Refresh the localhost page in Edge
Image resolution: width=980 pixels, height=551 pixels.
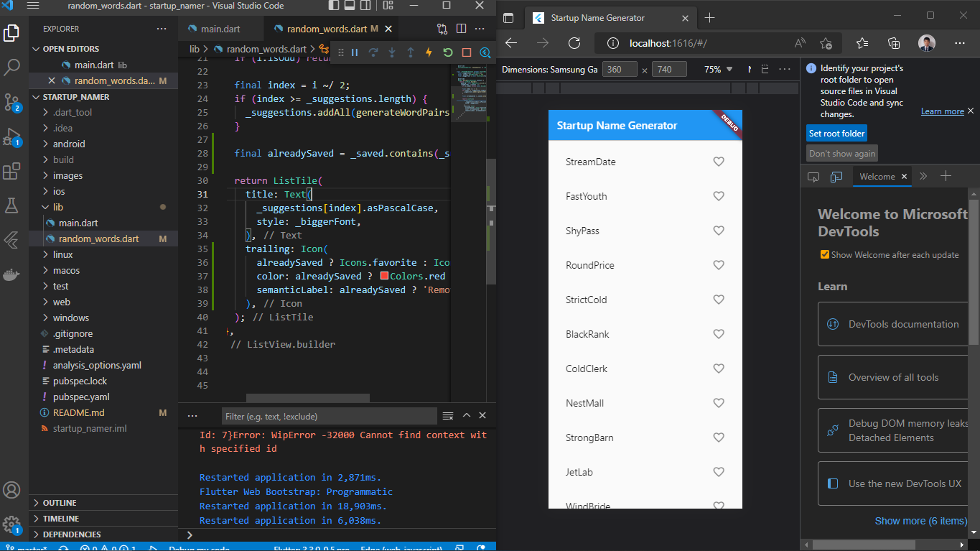tap(574, 43)
